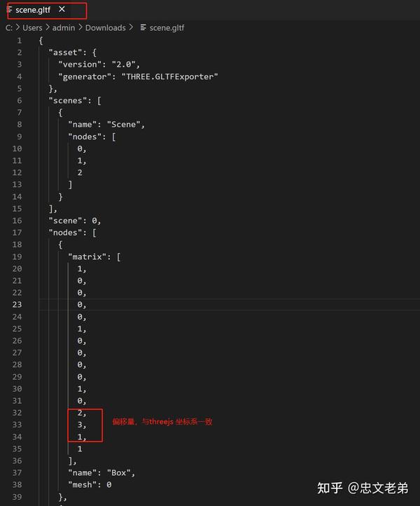Open the Downloads breadcrumb folder
This screenshot has width=420, height=506.
tap(106, 28)
